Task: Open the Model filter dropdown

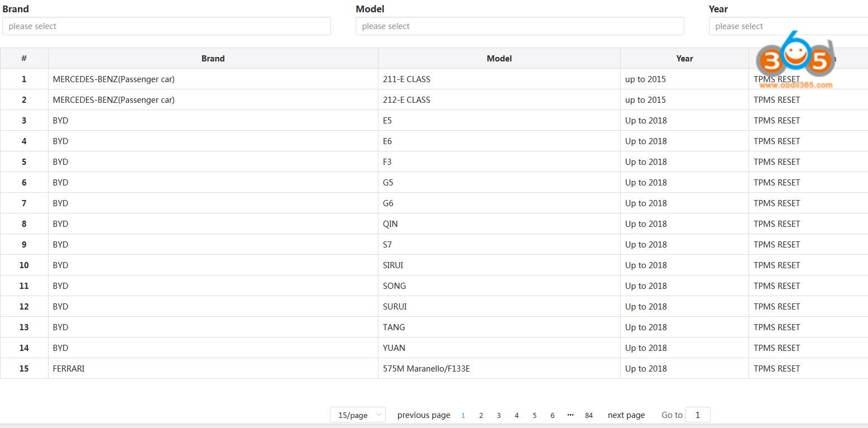Action: [519, 26]
